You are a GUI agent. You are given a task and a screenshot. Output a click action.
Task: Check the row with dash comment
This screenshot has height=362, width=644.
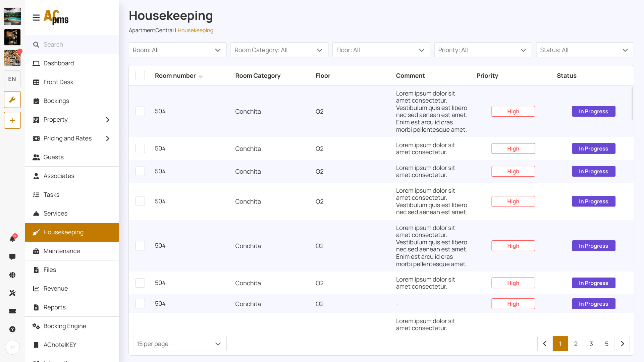coord(140,304)
